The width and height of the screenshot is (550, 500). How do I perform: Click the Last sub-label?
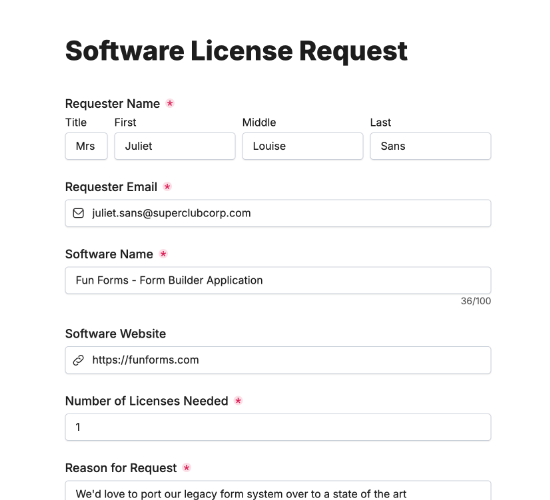[x=381, y=122]
